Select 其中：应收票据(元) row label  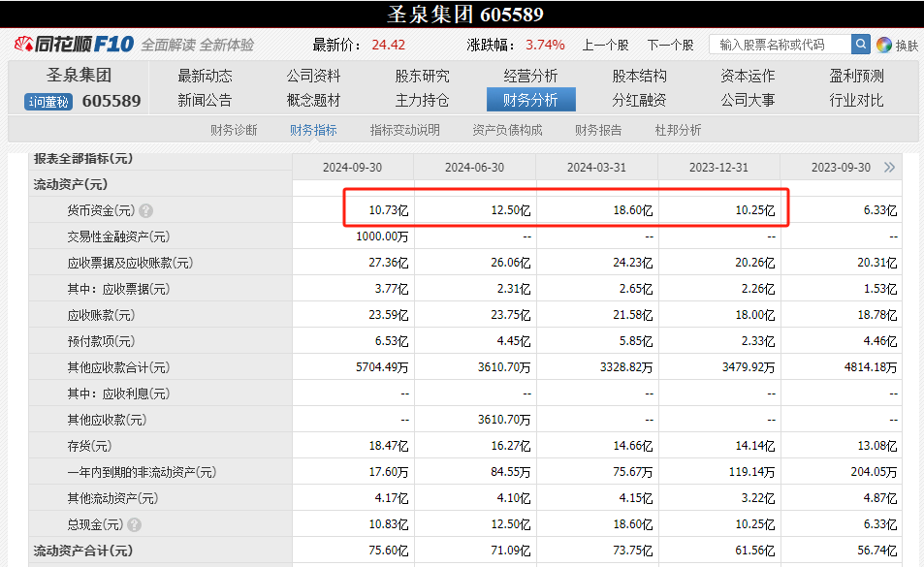pos(118,289)
